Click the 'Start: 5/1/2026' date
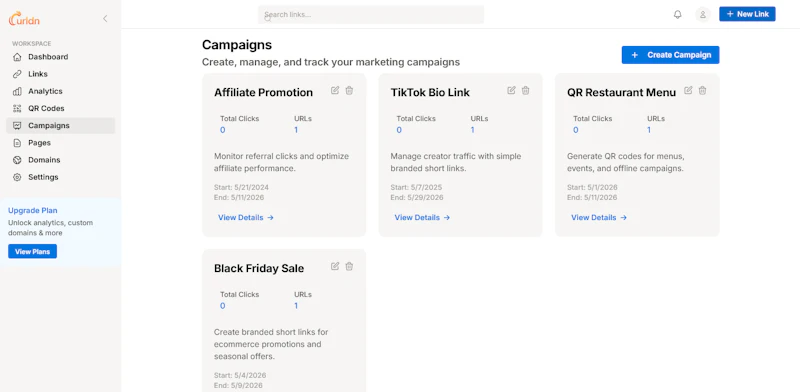 click(592, 187)
